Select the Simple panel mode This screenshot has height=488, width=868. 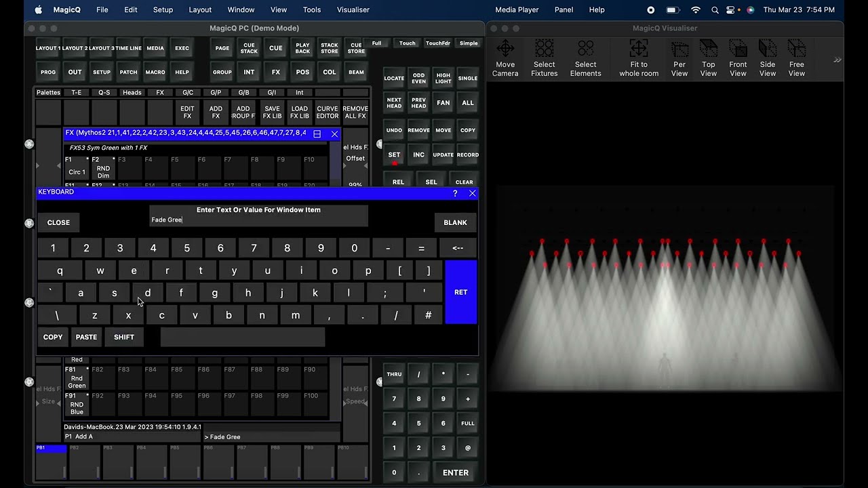[469, 43]
